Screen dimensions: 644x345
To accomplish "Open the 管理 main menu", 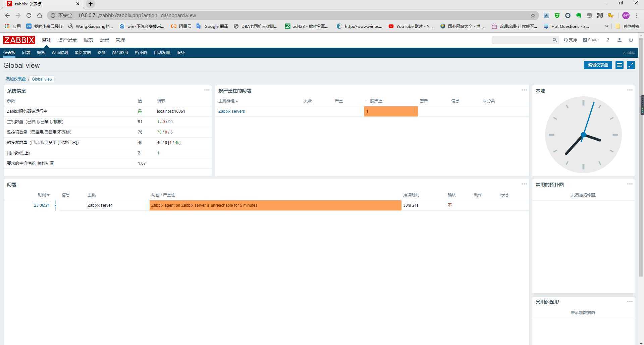I will click(x=120, y=40).
